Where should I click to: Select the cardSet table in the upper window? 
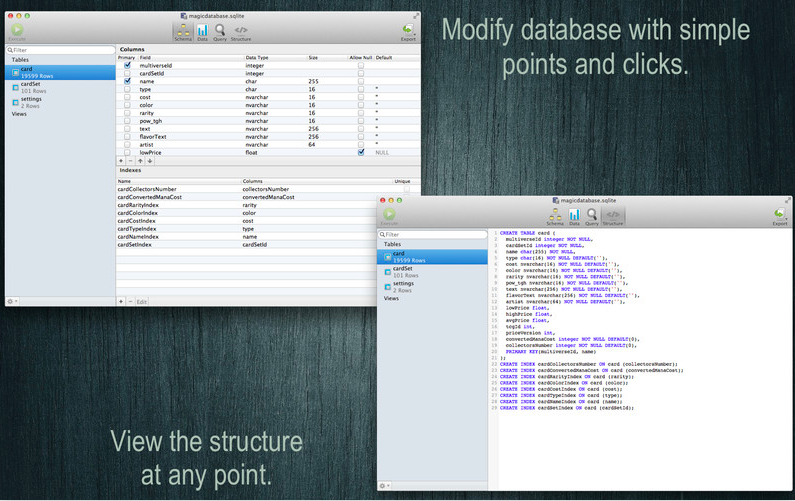pos(60,87)
